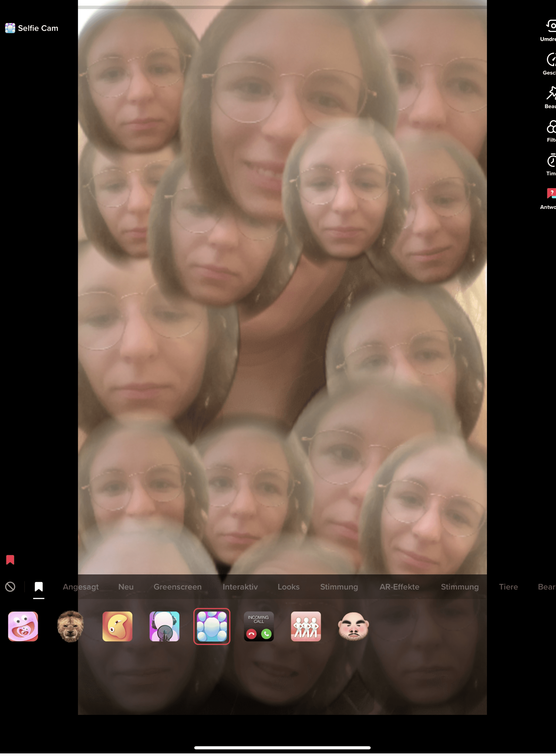Toggle the red bookmark favorite for effect
This screenshot has height=756, width=556.
point(10,560)
